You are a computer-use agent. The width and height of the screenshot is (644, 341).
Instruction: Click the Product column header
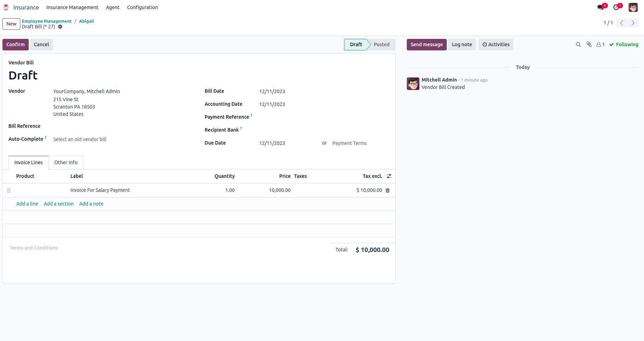point(25,176)
